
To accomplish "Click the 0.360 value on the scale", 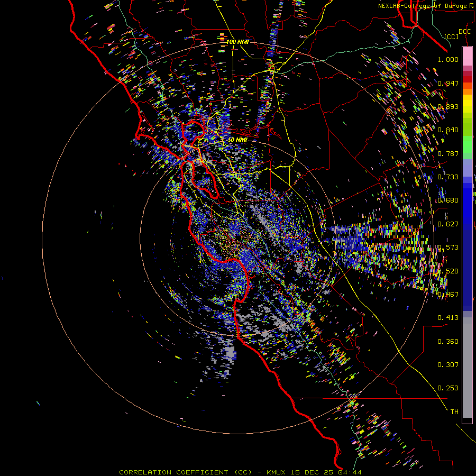I will click(448, 341).
